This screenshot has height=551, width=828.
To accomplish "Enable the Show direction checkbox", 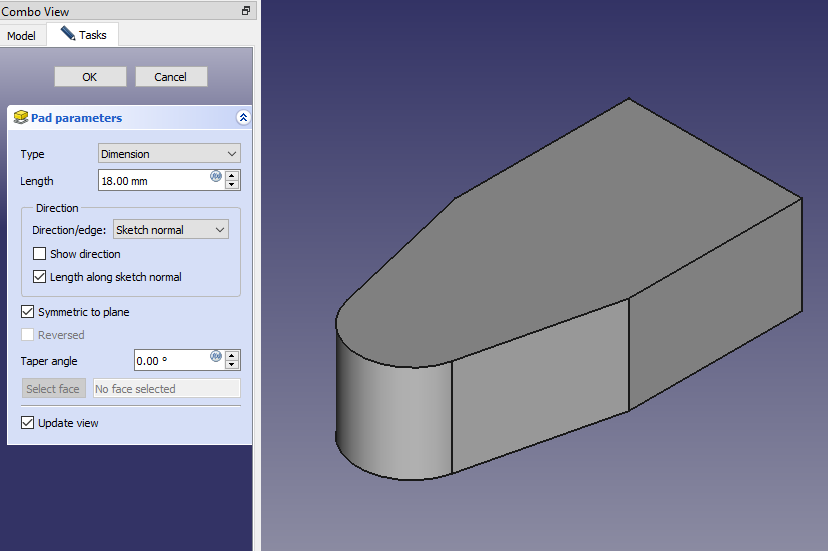I will [x=40, y=254].
